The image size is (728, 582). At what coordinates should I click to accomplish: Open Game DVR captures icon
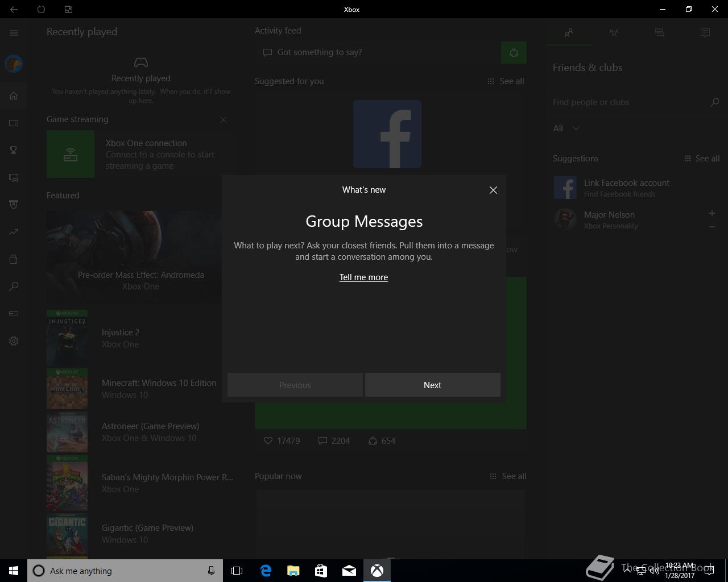pos(14,177)
